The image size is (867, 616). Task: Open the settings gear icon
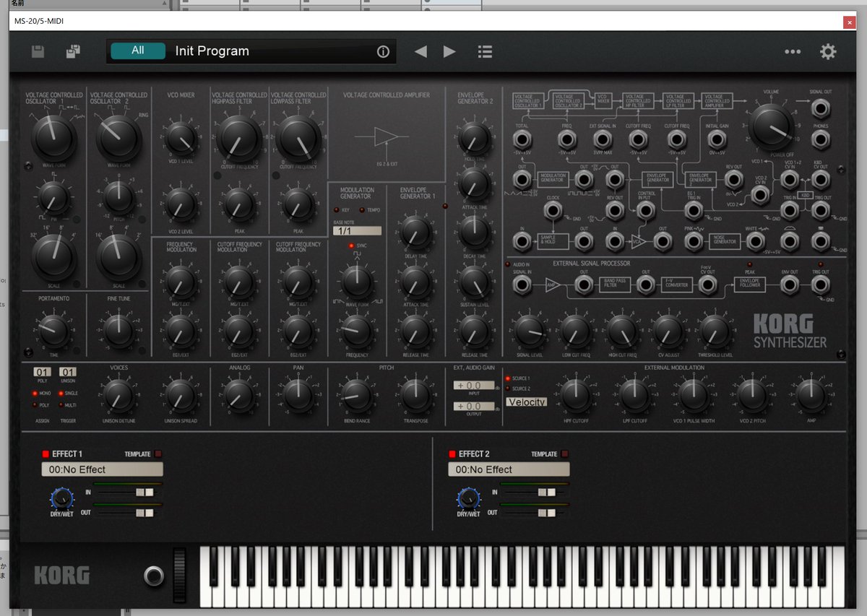(828, 51)
